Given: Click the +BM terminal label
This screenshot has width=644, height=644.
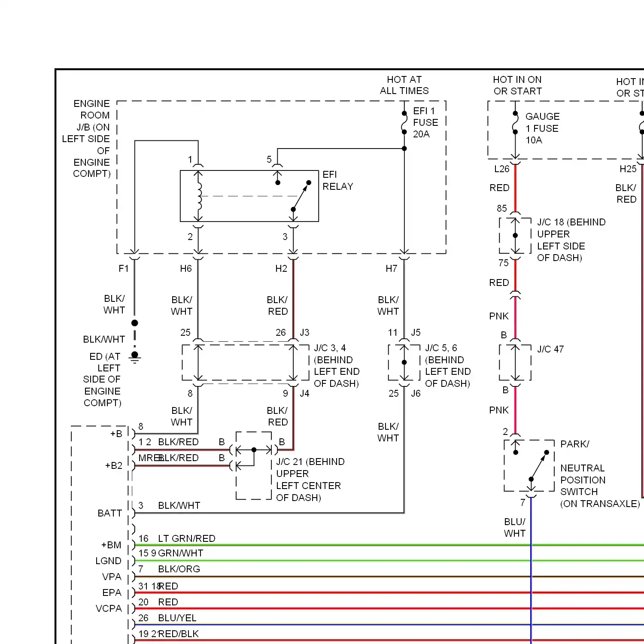Looking at the screenshot, I should pyautogui.click(x=111, y=545).
